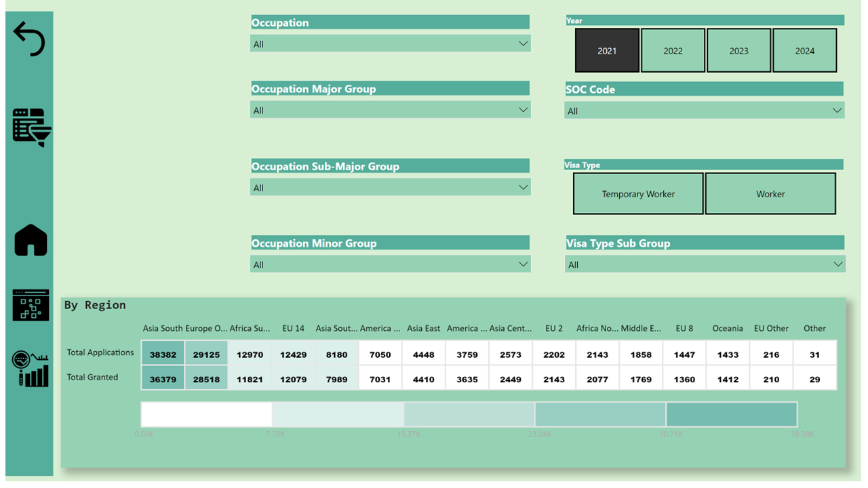Expand the Visa Type Sub Group dropdown
This screenshot has width=868, height=488.
point(705,265)
